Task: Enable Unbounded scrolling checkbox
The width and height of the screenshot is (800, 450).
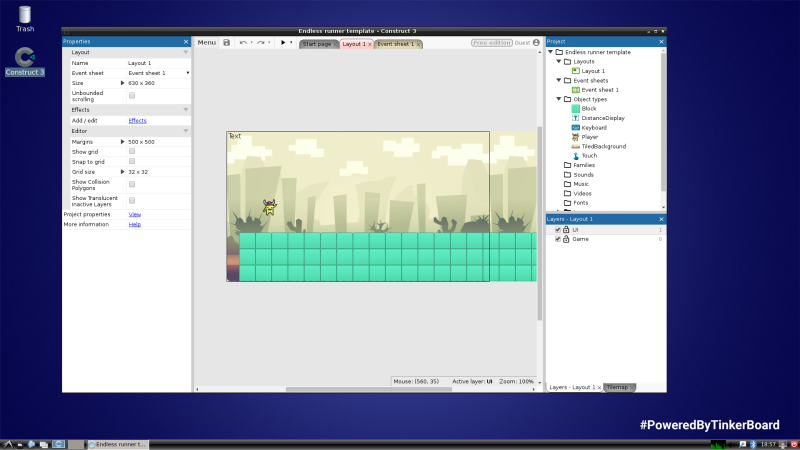Action: click(x=132, y=96)
